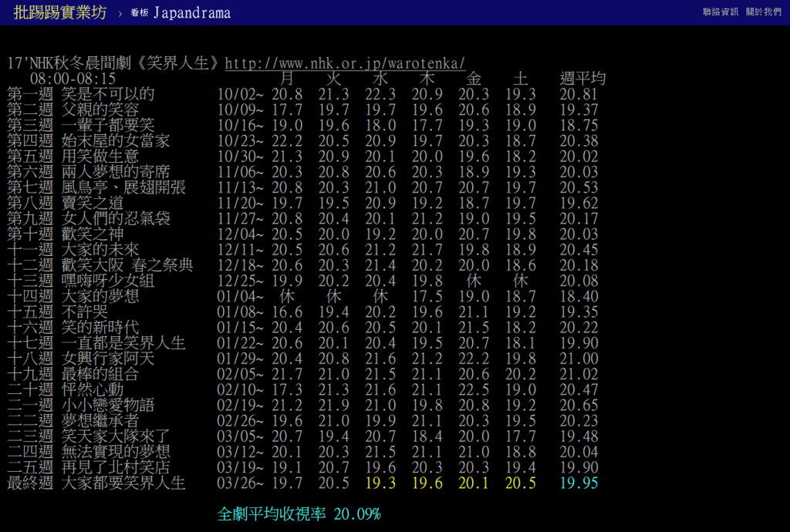Click the episode title 女人們的忍氣袋
790x532 pixels.
point(116,219)
